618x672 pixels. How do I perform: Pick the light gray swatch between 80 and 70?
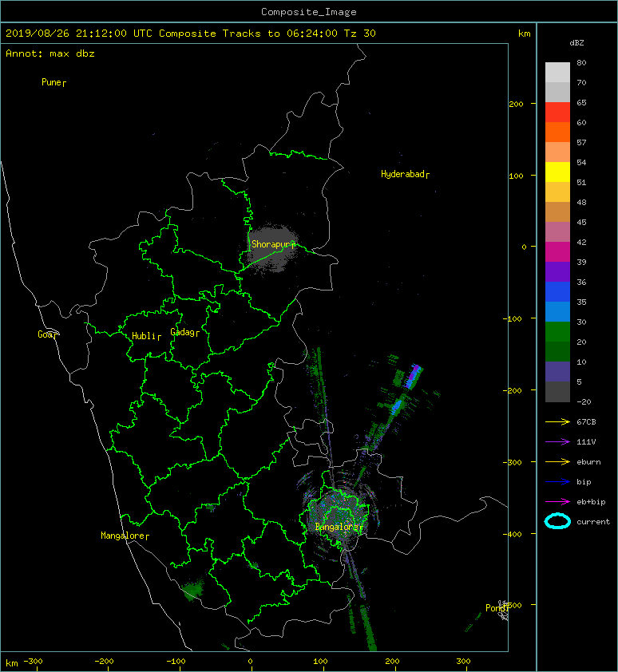557,72
